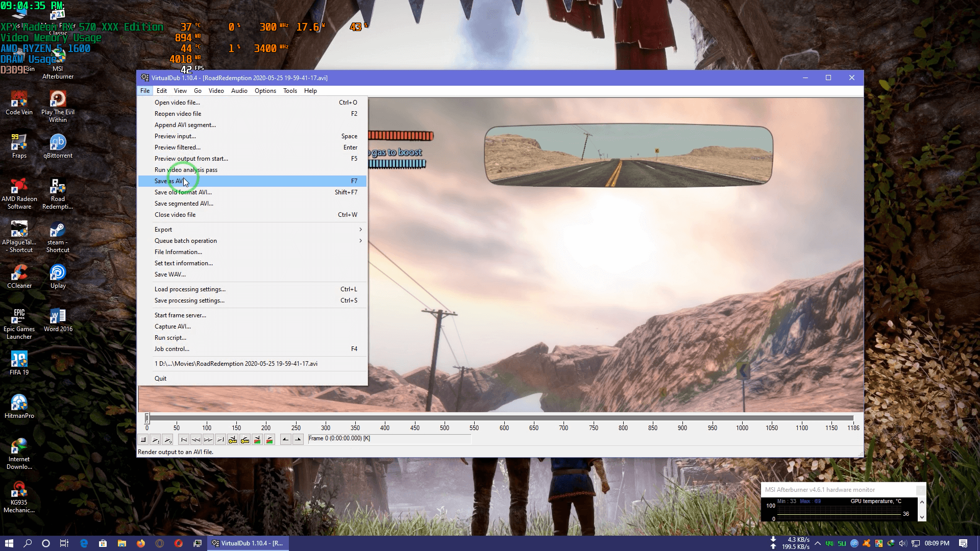Open Task View on the taskbar
The image size is (980, 551).
pos(64,543)
